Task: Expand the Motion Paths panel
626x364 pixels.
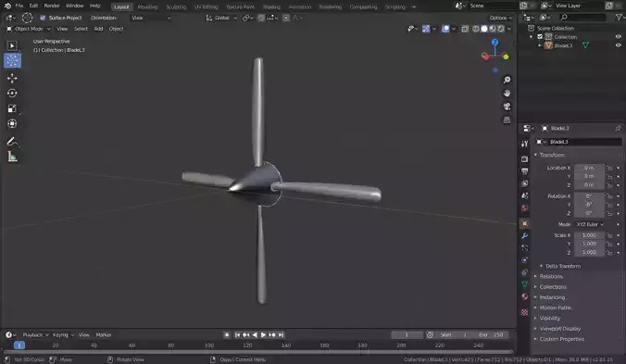Action: [x=556, y=308]
